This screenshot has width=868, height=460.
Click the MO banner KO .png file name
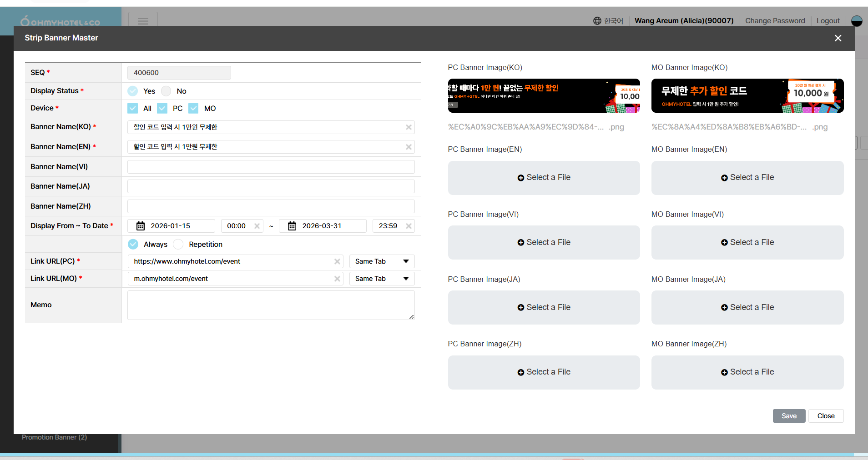(739, 127)
